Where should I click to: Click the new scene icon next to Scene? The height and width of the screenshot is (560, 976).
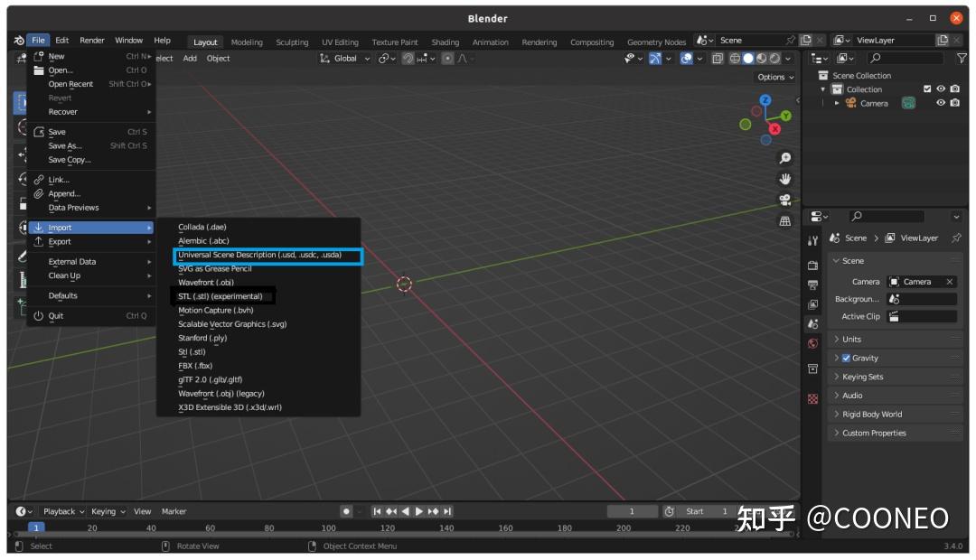806,40
